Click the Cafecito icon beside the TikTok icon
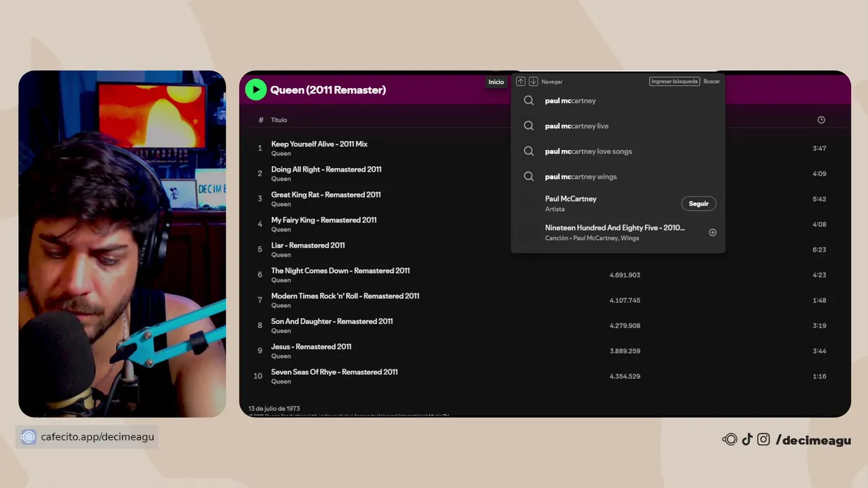This screenshot has height=488, width=868. pyautogui.click(x=730, y=440)
